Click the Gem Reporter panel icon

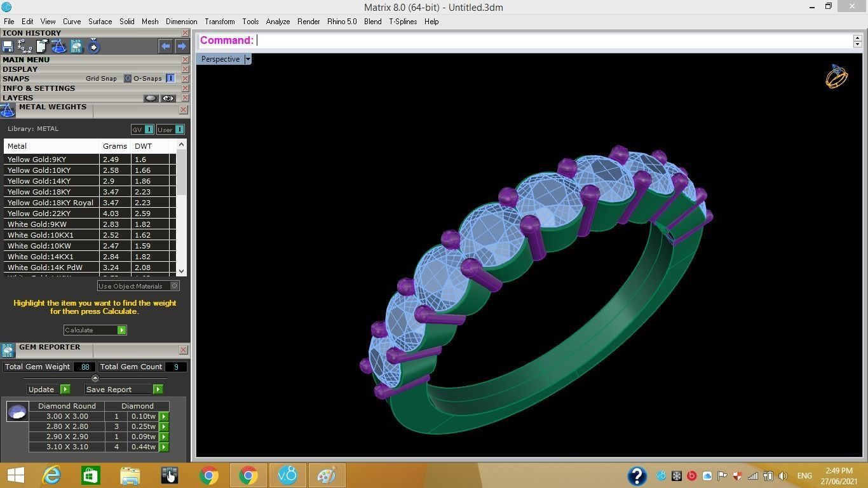(8, 351)
